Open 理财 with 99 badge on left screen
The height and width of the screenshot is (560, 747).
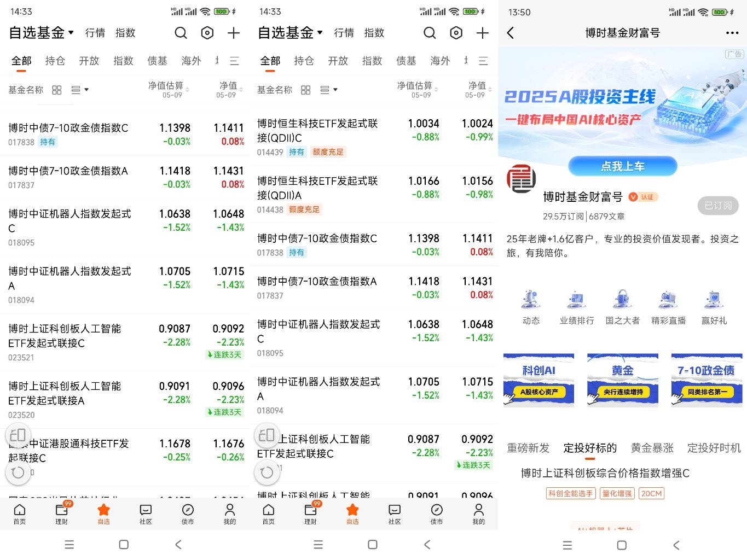pos(62,514)
